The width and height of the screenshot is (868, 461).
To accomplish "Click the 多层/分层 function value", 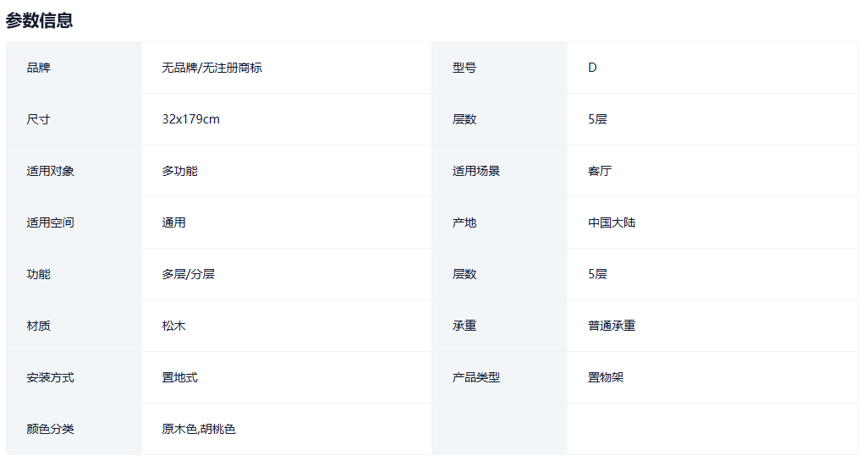I will point(189,274).
